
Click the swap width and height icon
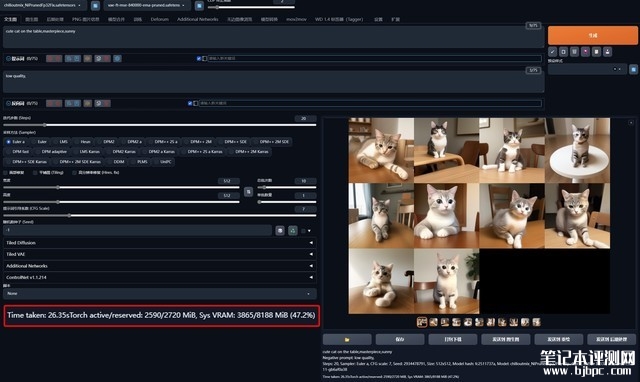coord(248,191)
